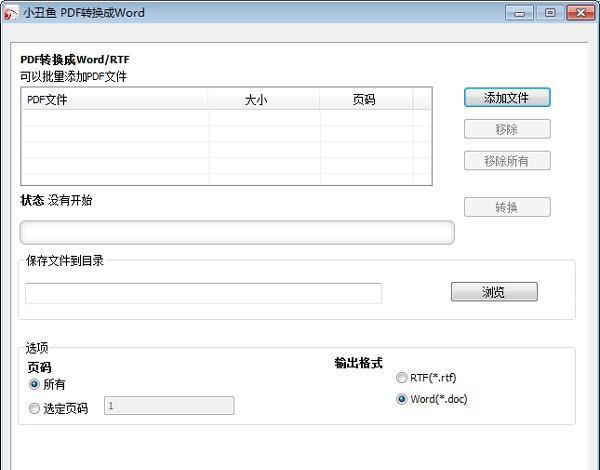Image resolution: width=600 pixels, height=470 pixels.
Task: Click the disabled 移除 button
Action: coord(507,129)
